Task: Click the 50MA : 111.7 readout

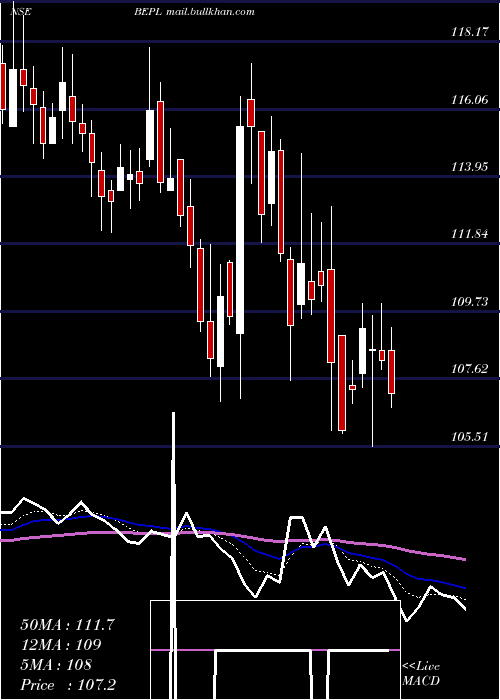Action: tap(68, 625)
